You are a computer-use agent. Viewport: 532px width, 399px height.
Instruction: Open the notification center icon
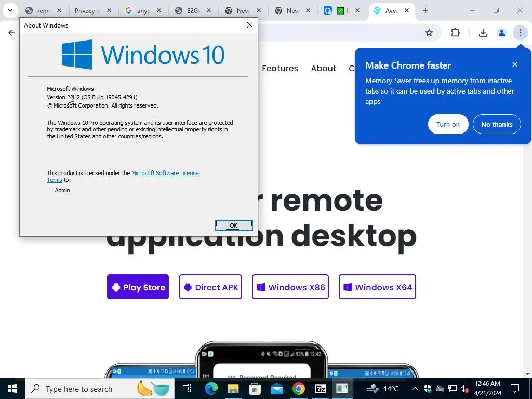coord(515,389)
